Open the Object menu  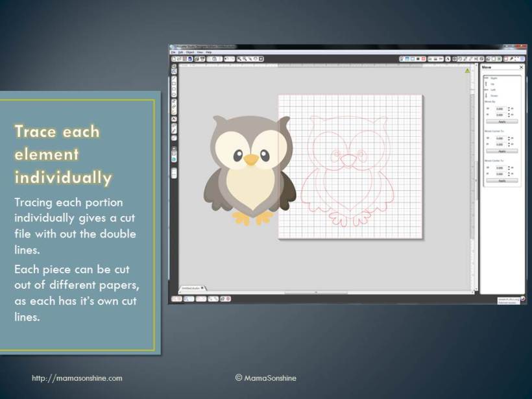pyautogui.click(x=189, y=52)
